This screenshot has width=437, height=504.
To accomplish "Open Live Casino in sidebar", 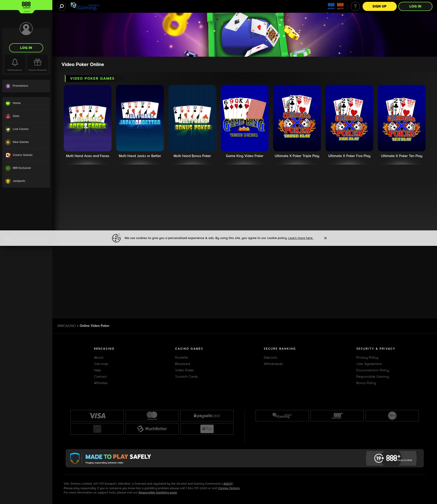I will point(26,129).
